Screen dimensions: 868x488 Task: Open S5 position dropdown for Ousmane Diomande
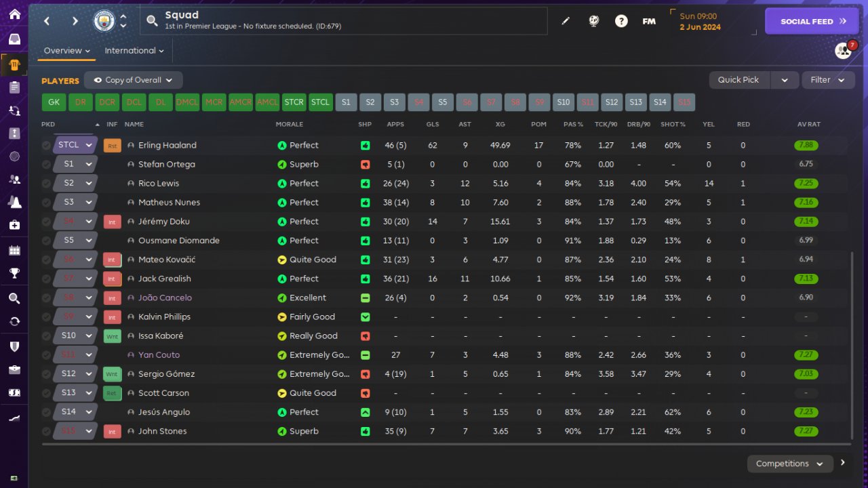pos(76,240)
